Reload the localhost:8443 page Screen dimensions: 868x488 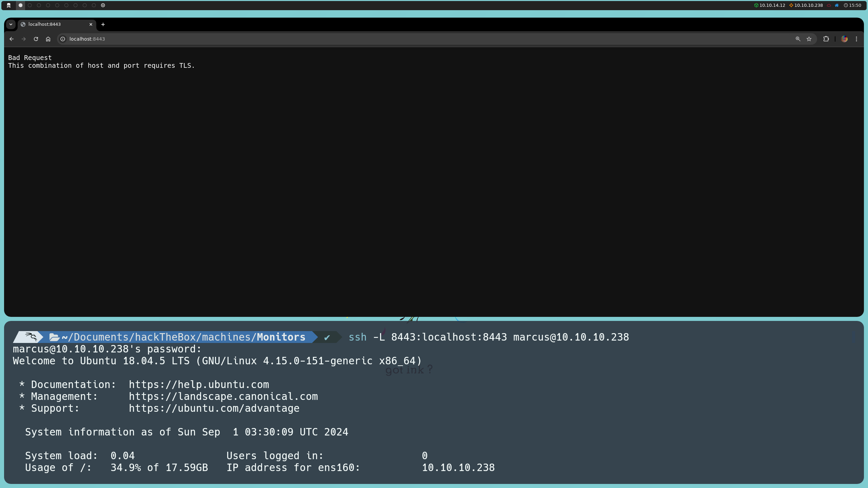pos(36,39)
